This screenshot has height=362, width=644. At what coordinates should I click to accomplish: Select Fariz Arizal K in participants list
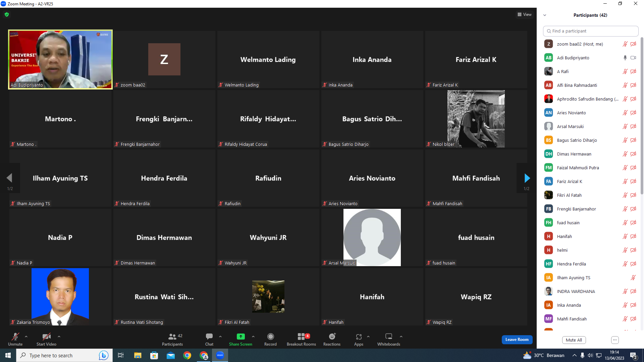pos(590,181)
